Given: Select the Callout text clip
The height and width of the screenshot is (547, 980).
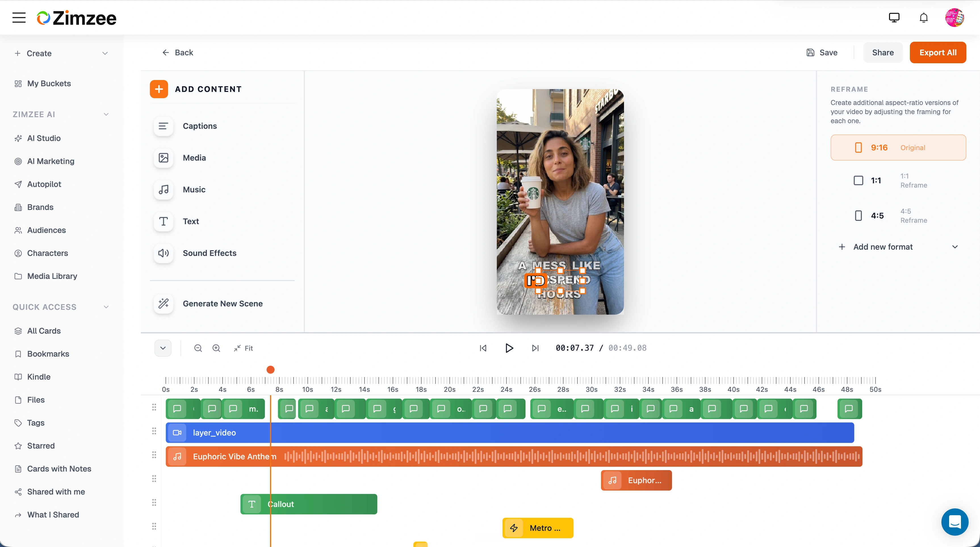Looking at the screenshot, I should coord(309,504).
